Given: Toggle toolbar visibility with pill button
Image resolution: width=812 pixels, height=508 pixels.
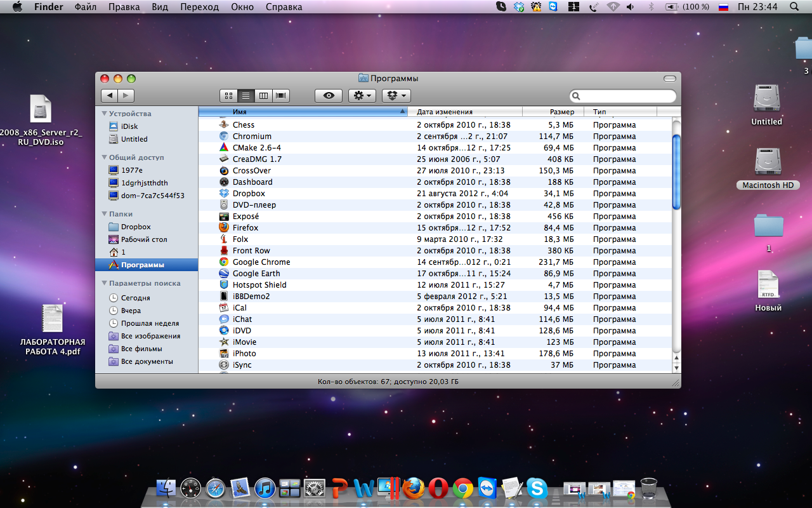Looking at the screenshot, I should [x=670, y=79].
